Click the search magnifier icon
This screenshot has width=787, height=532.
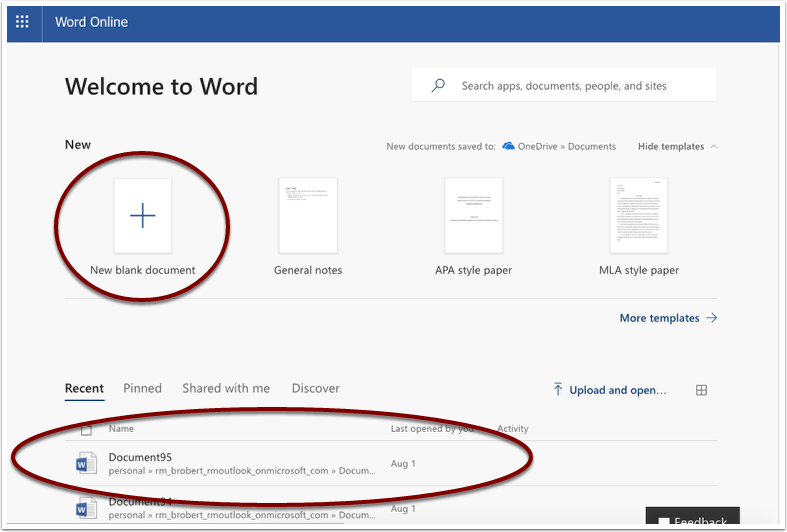[438, 85]
